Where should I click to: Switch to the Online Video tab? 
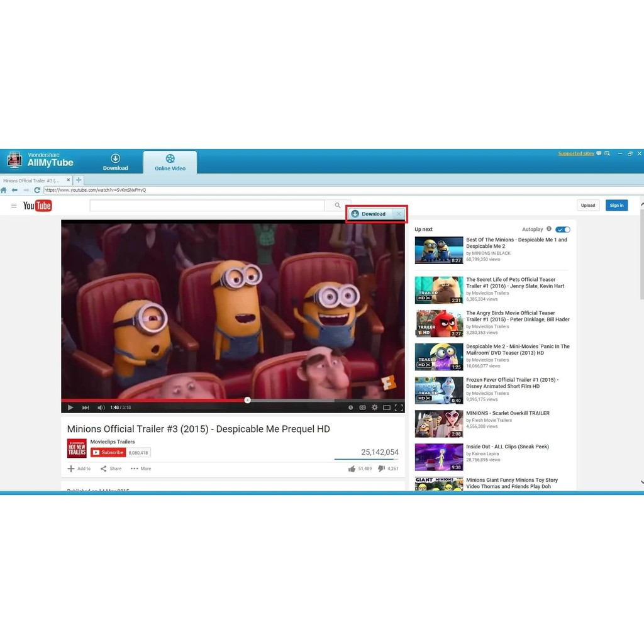pos(170,163)
